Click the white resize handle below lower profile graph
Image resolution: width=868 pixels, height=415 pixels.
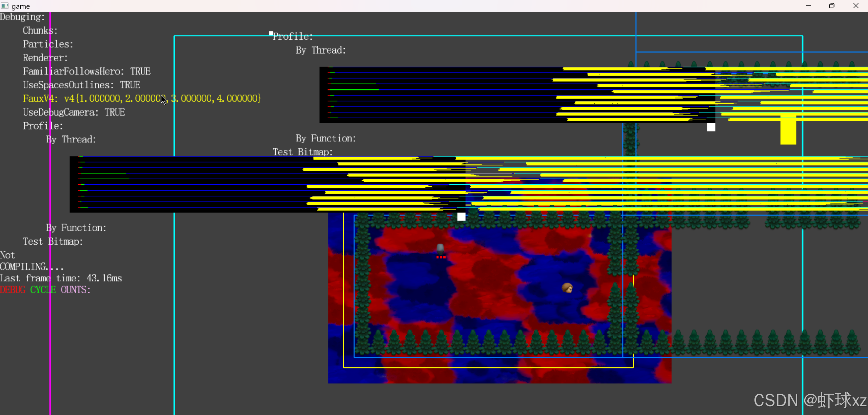pos(461,217)
